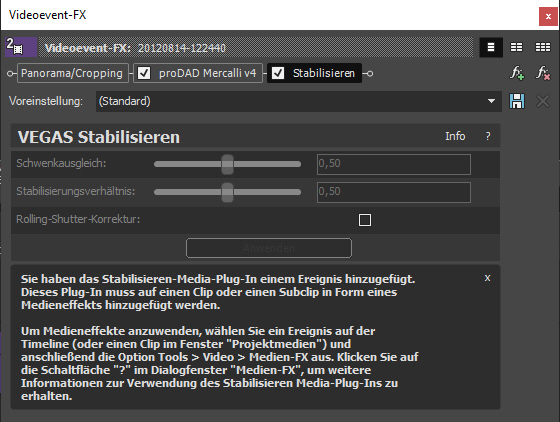The height and width of the screenshot is (422, 560).
Task: Switch to two-column plug-in chain view
Action: (516, 47)
